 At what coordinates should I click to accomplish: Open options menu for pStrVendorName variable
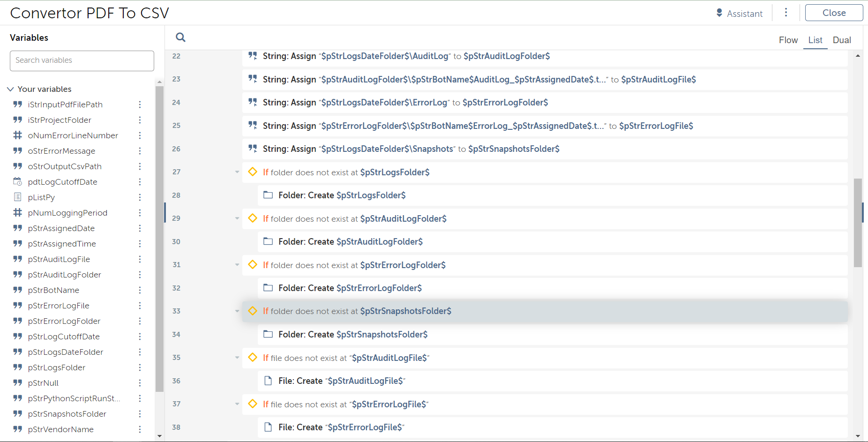tap(140, 429)
